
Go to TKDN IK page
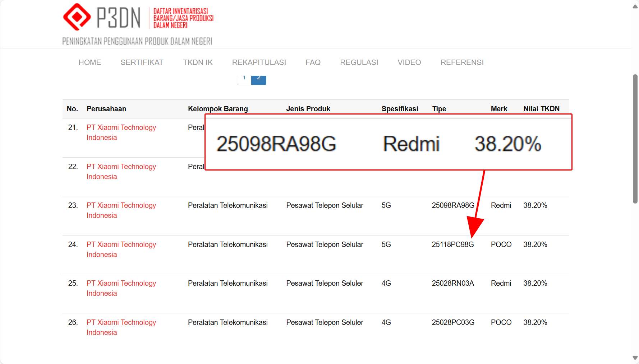tap(198, 62)
